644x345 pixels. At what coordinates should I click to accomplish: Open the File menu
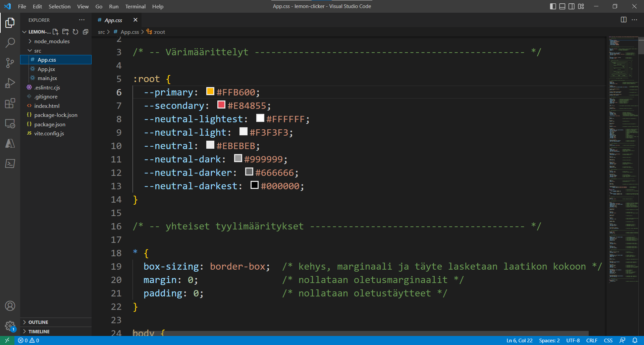click(22, 6)
